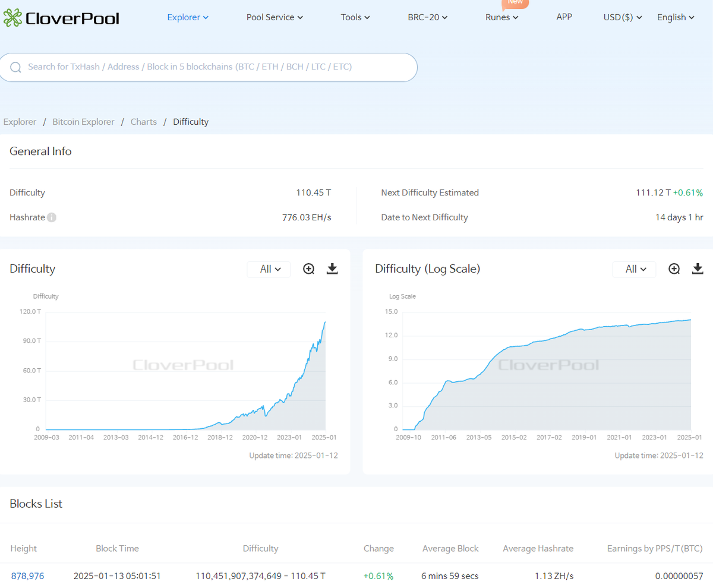The height and width of the screenshot is (588, 713).
Task: Open the Runes menu
Action: 501,17
